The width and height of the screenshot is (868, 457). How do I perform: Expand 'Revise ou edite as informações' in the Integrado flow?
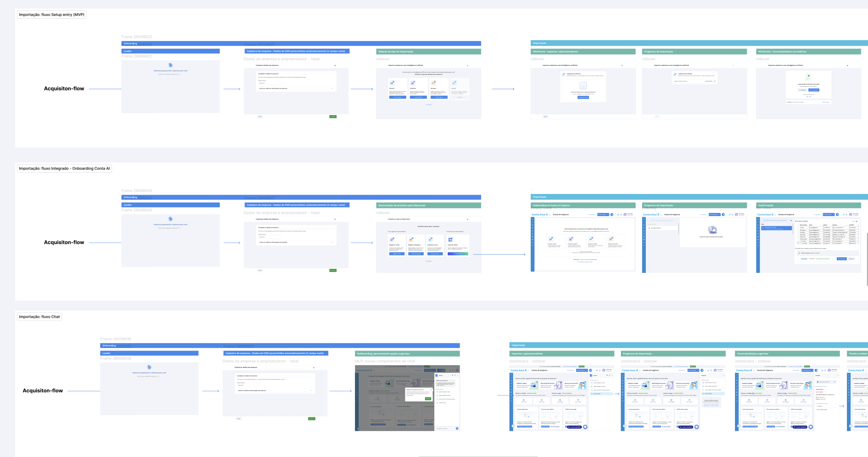[x=296, y=242]
